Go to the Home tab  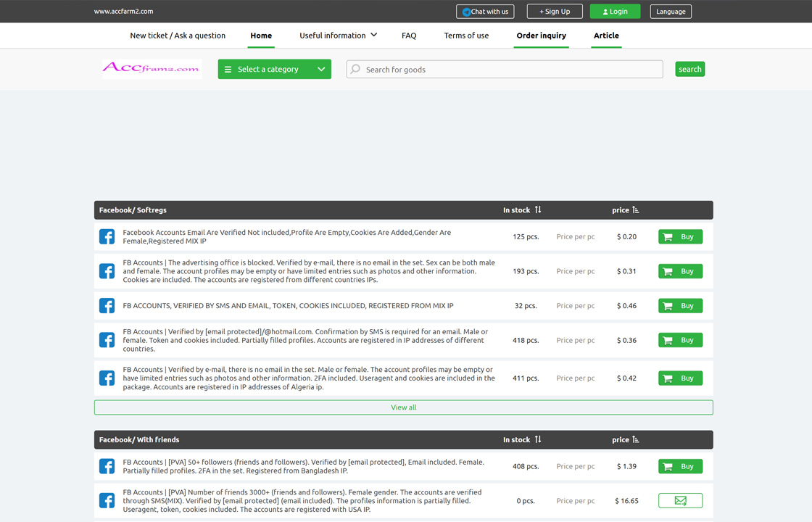tap(261, 36)
